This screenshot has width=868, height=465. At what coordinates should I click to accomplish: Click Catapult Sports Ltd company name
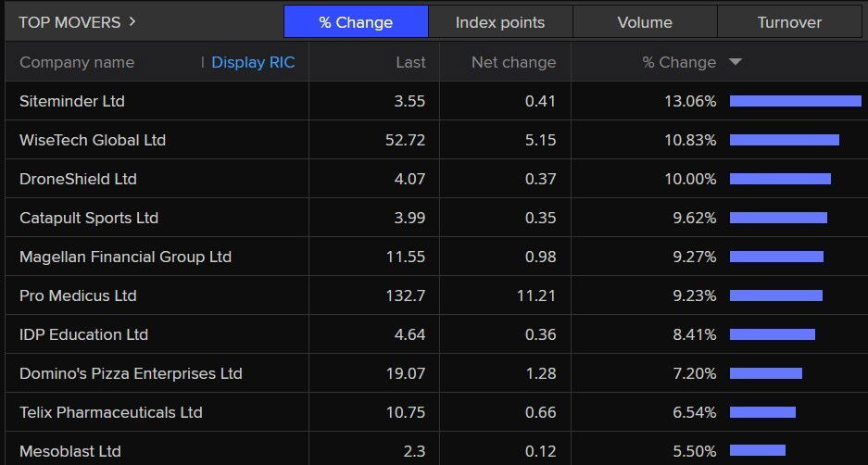point(89,218)
